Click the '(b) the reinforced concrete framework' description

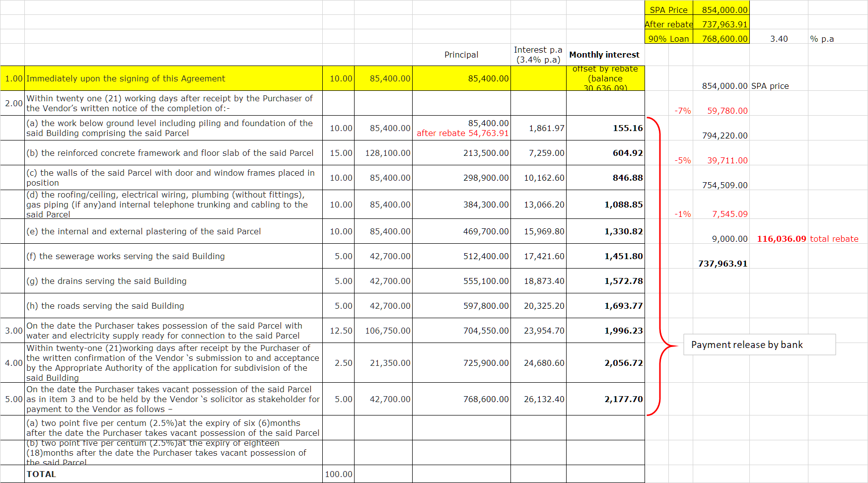(173, 153)
